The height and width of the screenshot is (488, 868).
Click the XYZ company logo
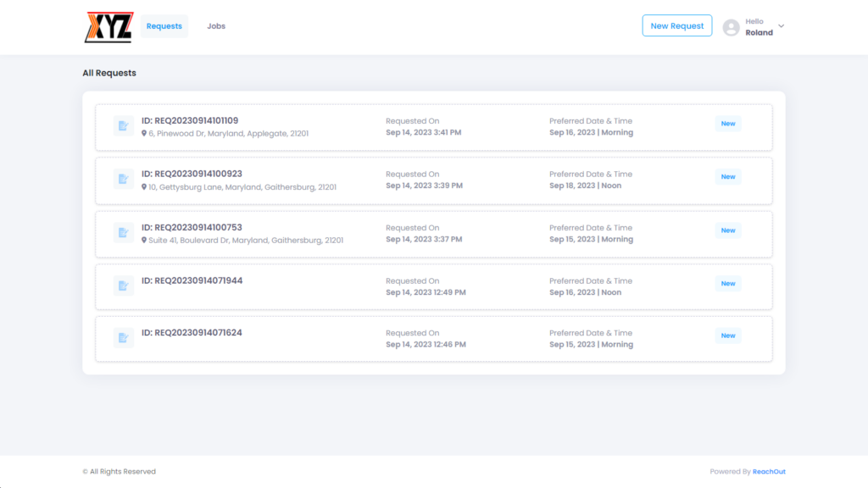coord(108,26)
